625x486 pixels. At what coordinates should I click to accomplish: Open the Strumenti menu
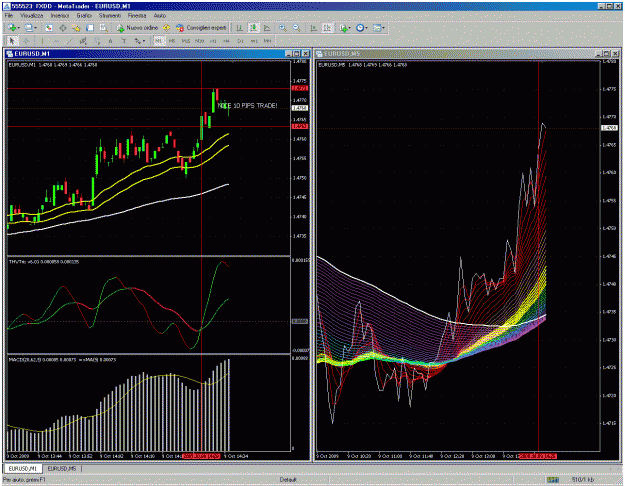coord(110,16)
